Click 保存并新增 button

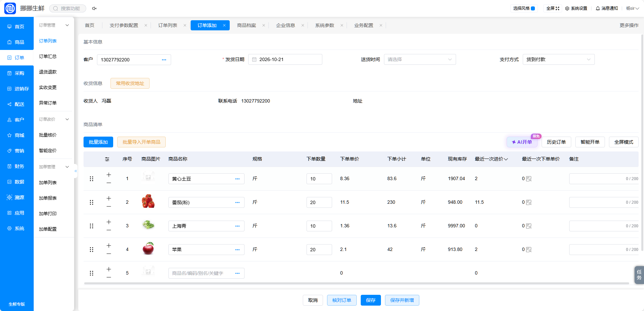[x=402, y=300]
